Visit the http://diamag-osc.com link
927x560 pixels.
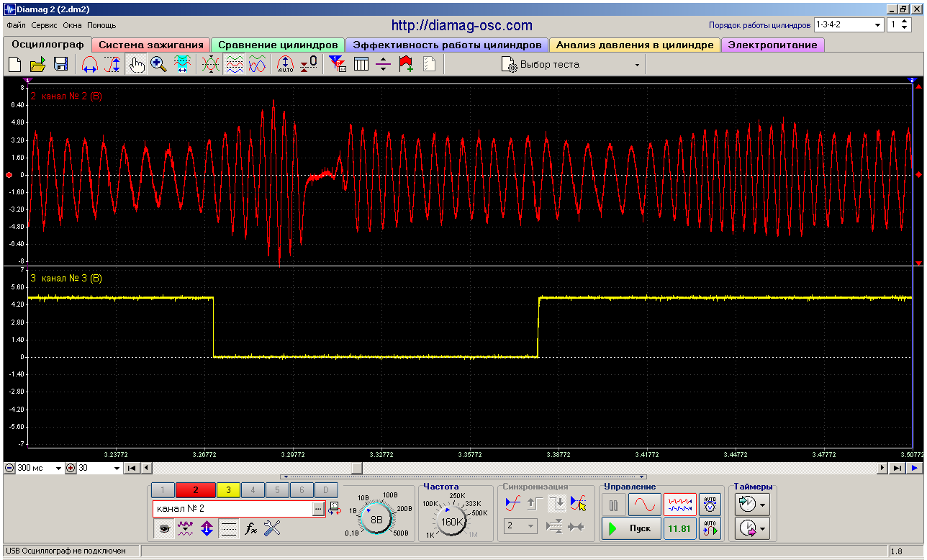coord(462,25)
